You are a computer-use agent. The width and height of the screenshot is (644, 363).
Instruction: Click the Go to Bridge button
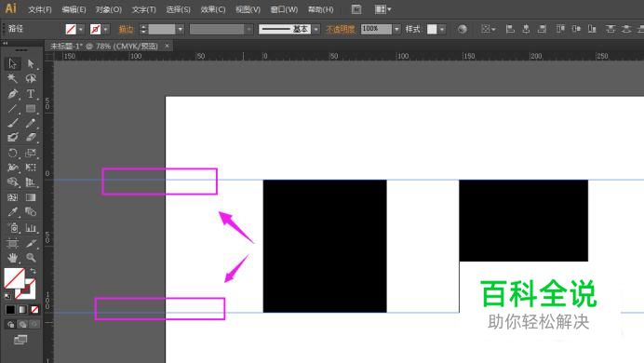click(x=356, y=9)
